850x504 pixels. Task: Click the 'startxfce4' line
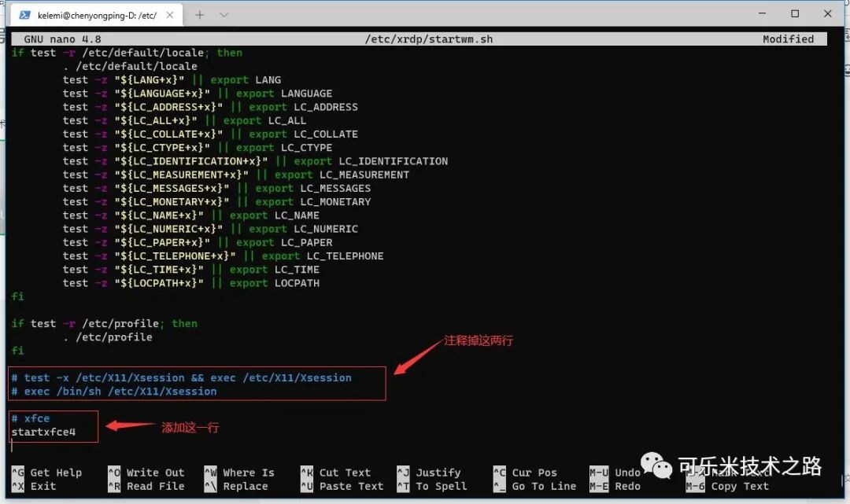pyautogui.click(x=43, y=432)
